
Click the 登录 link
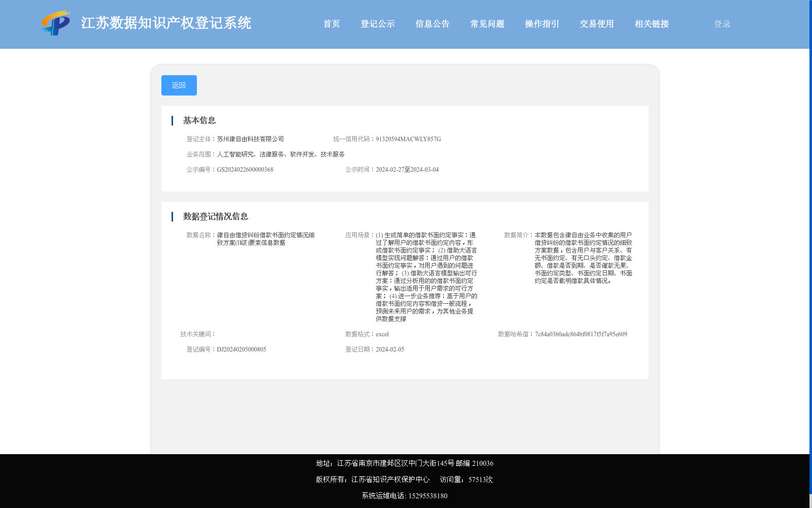[722, 24]
